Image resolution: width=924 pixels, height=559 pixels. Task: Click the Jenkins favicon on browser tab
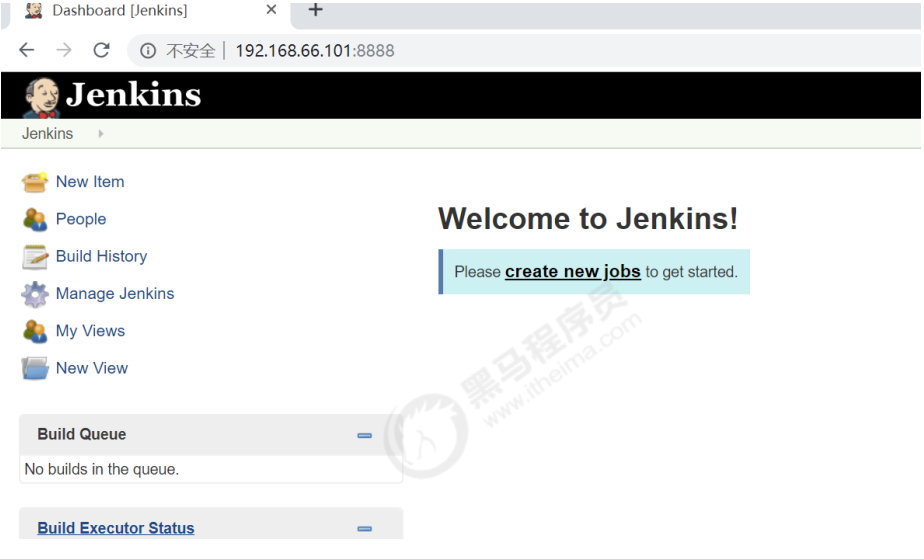[34, 10]
